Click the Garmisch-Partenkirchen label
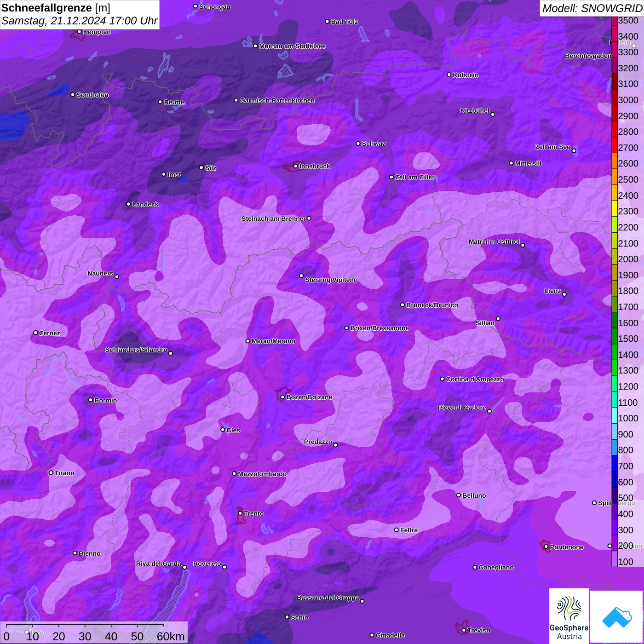Image resolution: width=644 pixels, height=644 pixels. (x=277, y=100)
